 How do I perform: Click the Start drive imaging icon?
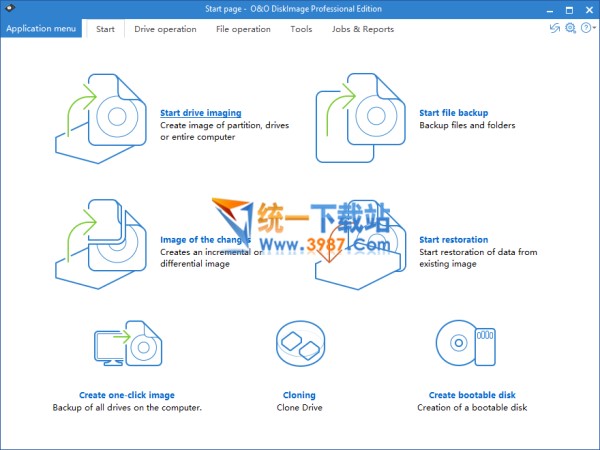103,117
